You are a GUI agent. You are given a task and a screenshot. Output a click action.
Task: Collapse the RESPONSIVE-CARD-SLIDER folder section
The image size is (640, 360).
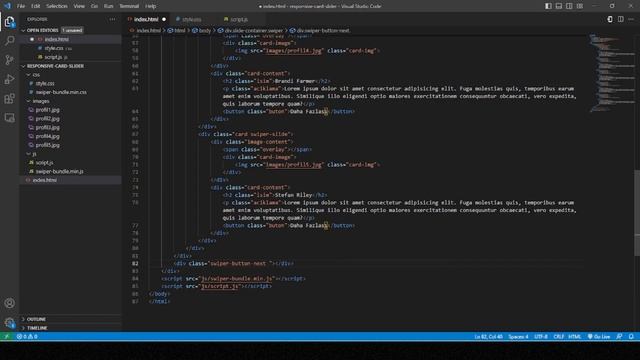(x=55, y=66)
